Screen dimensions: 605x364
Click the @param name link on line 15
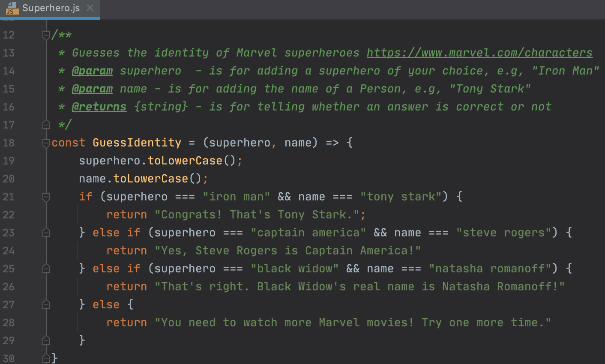(x=93, y=89)
